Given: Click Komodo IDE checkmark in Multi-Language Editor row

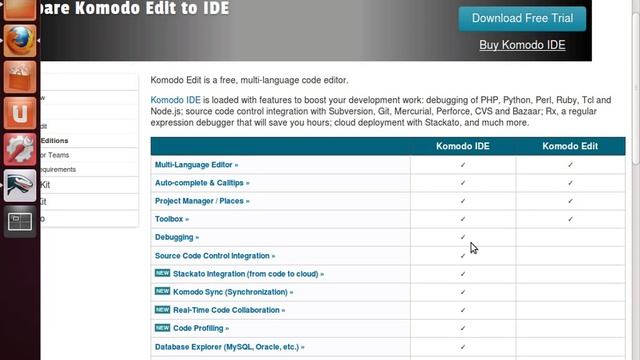Looking at the screenshot, I should click(x=463, y=165).
